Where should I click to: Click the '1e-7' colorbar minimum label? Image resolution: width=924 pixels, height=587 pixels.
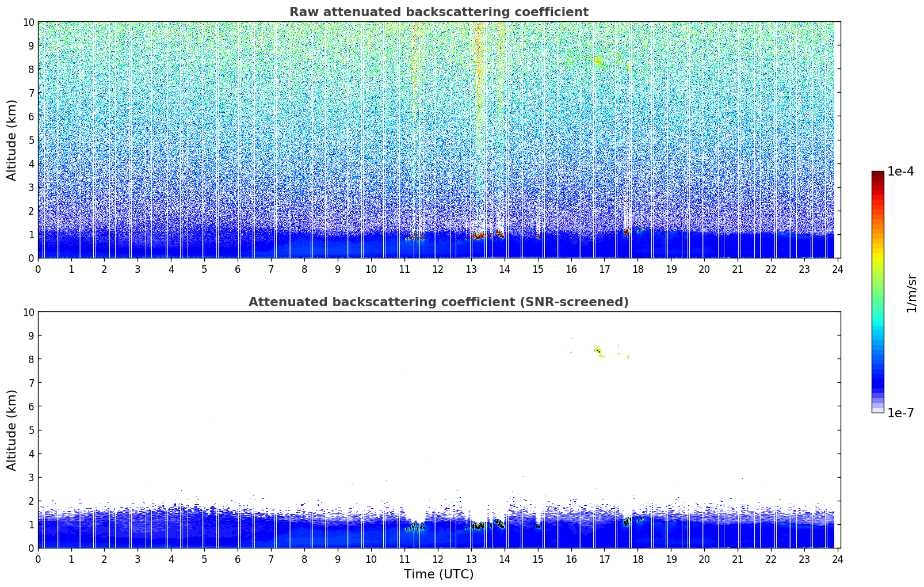click(x=900, y=413)
